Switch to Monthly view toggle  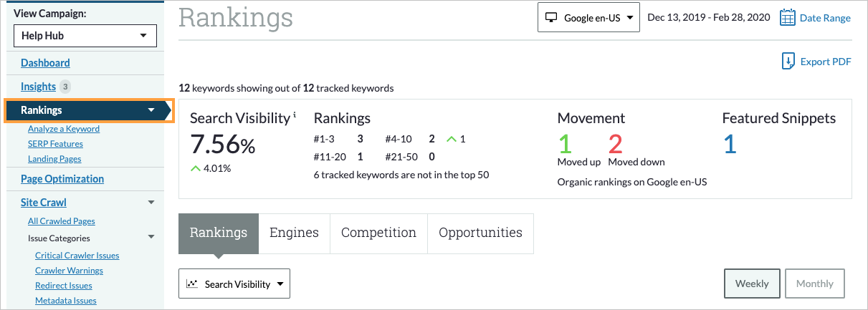pyautogui.click(x=814, y=284)
